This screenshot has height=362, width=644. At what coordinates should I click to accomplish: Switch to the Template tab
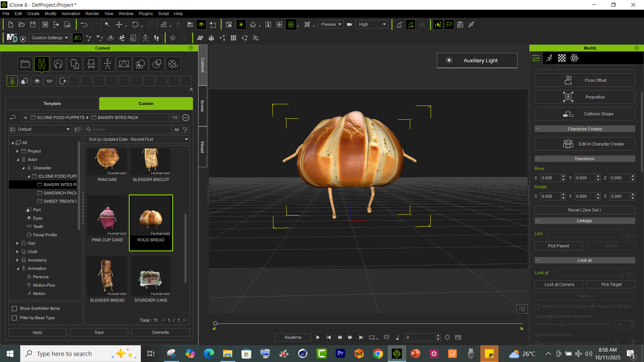[52, 104]
